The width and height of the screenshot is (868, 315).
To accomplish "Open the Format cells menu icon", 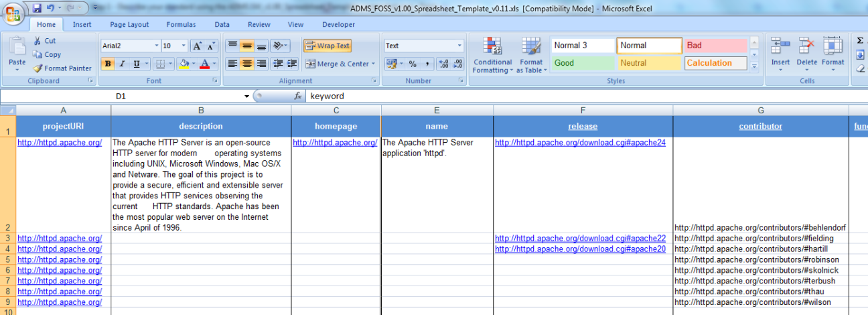I will pyautogui.click(x=833, y=47).
